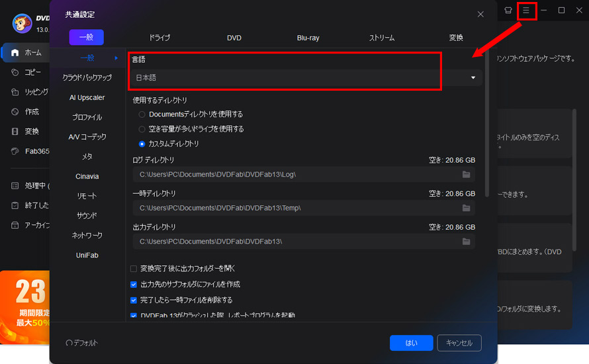Click the settings dialog vertical scrollbar

click(487, 124)
